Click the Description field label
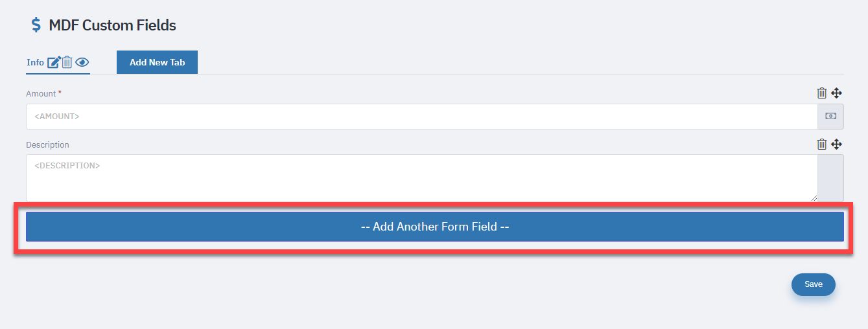 click(47, 145)
